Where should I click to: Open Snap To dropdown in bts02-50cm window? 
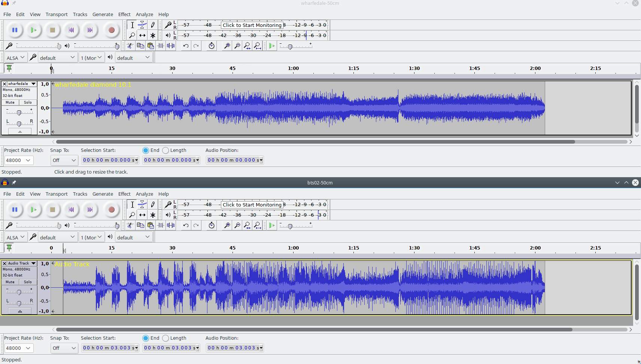(x=64, y=348)
